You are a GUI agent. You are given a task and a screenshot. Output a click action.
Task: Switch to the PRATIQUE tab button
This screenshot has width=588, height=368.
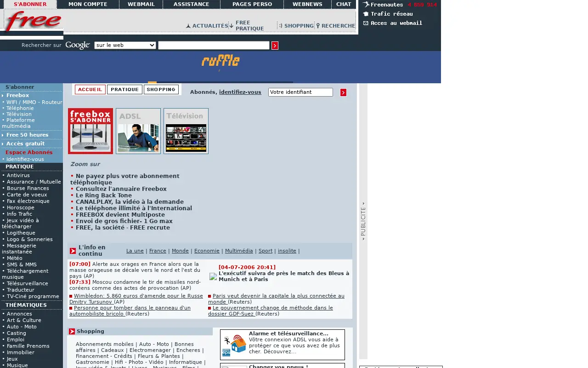coord(124,89)
